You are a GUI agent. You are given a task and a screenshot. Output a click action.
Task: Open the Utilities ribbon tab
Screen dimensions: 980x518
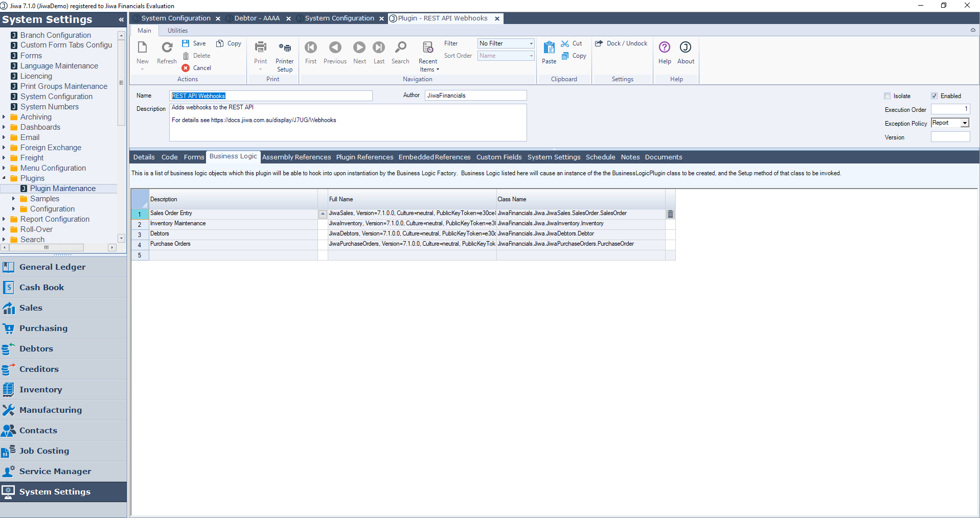177,31
